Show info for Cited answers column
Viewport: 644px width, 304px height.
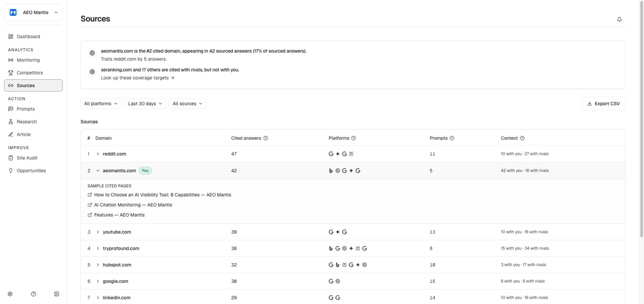pyautogui.click(x=266, y=138)
